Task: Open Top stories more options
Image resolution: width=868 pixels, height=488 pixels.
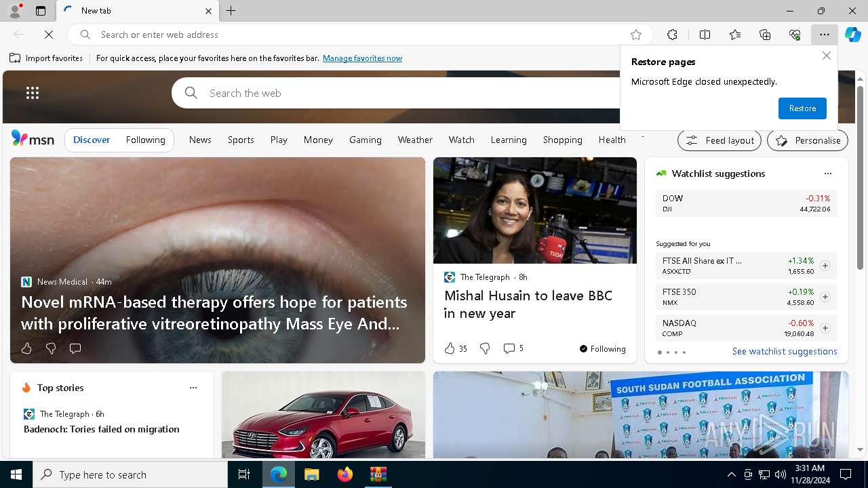Action: 193,388
